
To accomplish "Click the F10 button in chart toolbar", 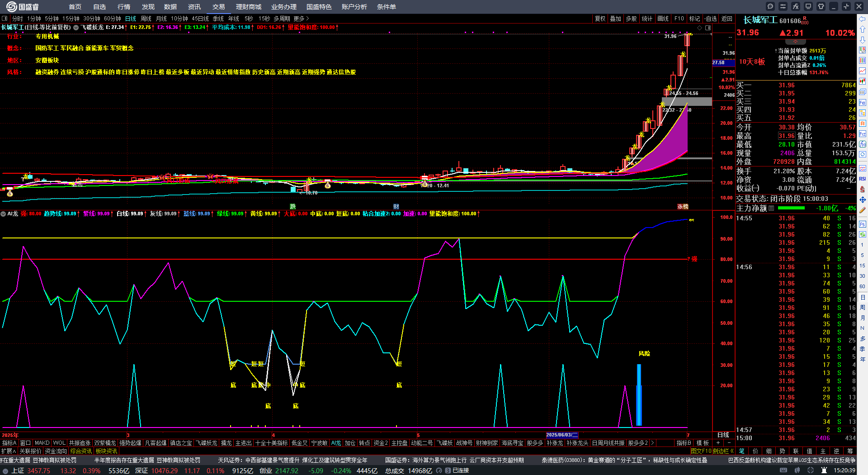I will coord(679,19).
